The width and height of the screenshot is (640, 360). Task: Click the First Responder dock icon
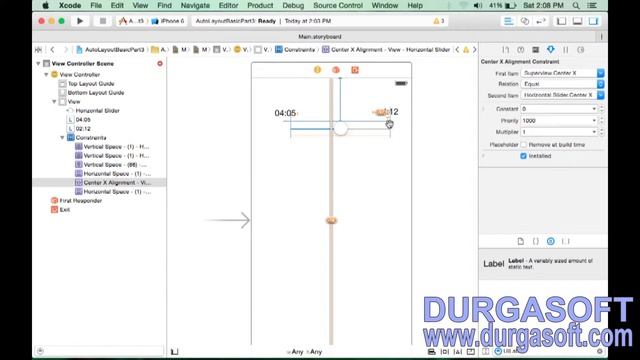coord(336,70)
